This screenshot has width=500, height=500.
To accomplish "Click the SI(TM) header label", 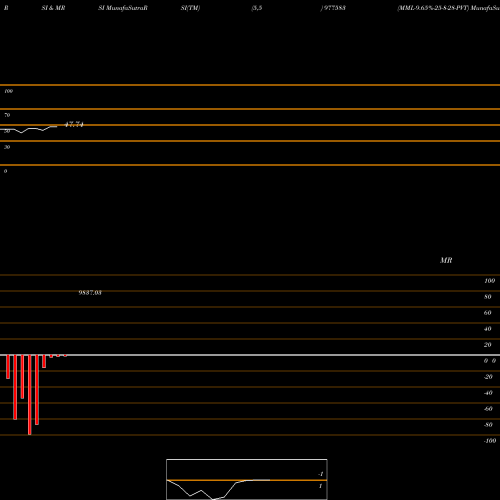I will pos(190,8).
